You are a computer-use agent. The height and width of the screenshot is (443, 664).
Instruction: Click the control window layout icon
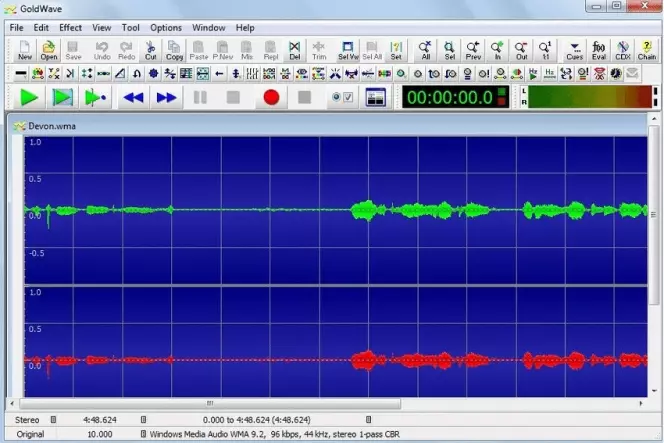coord(376,97)
